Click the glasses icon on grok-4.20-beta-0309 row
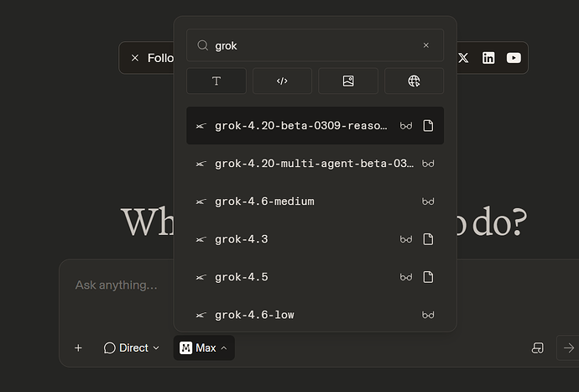Image resolution: width=579 pixels, height=392 pixels. click(x=406, y=126)
